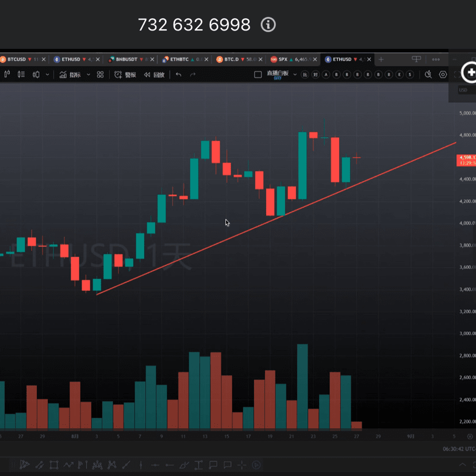Click the red ascending trend line
Image resolution: width=476 pixels, height=476 pixels.
[x=230, y=237]
